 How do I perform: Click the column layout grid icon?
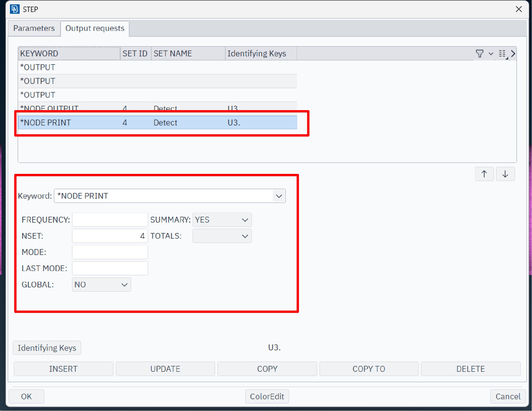click(502, 54)
